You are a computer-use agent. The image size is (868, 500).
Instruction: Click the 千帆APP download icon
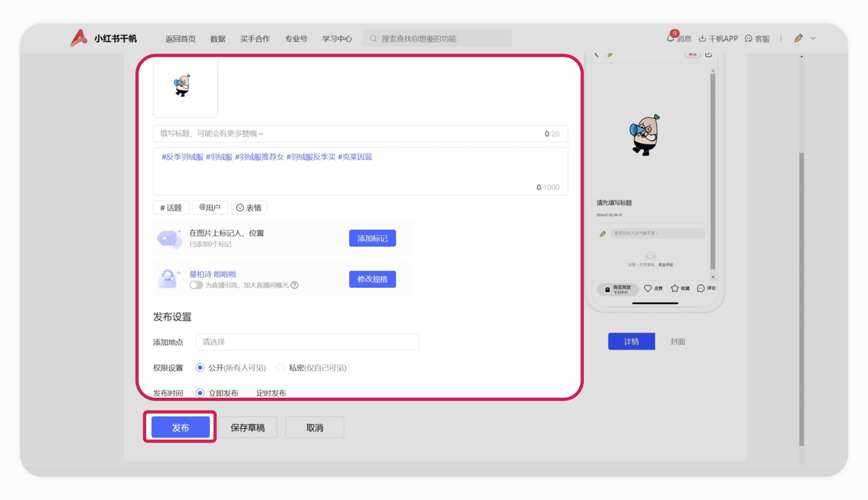(x=703, y=39)
